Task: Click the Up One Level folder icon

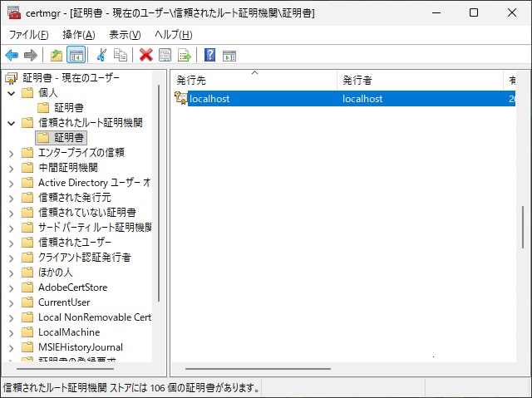Action: 56,56
